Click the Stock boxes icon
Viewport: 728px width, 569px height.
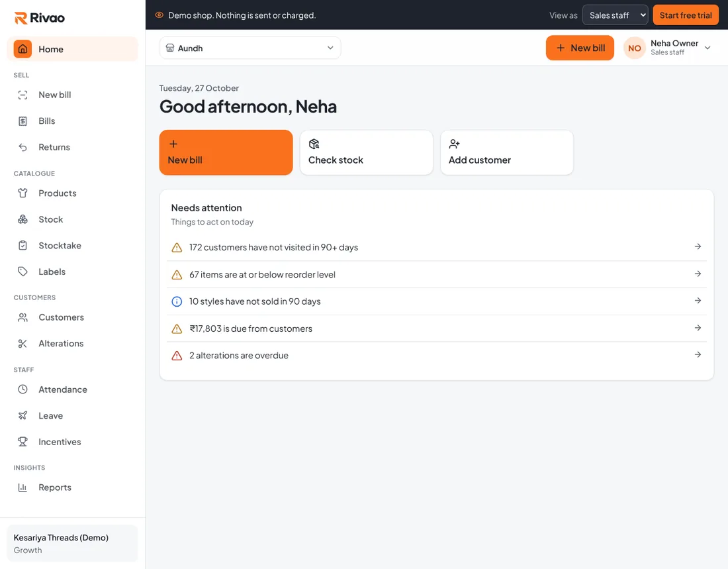[x=23, y=219]
